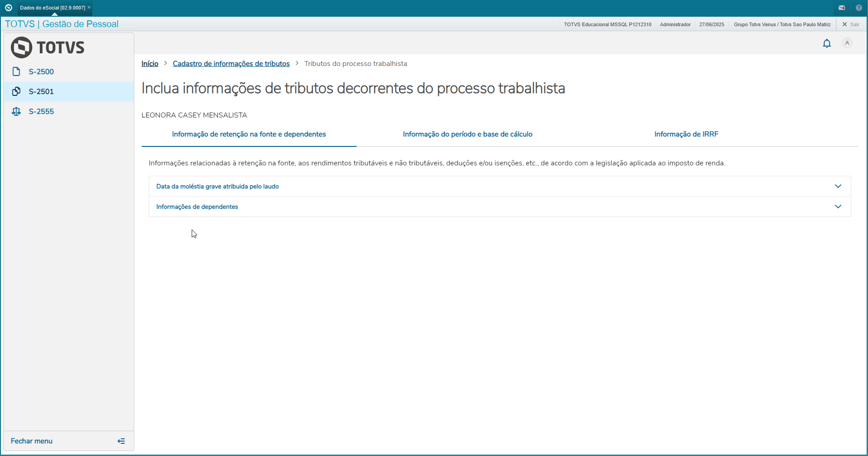Go to Cadastro de informações de tributos breadcrumb
Viewport: 868px width, 456px height.
click(x=231, y=64)
